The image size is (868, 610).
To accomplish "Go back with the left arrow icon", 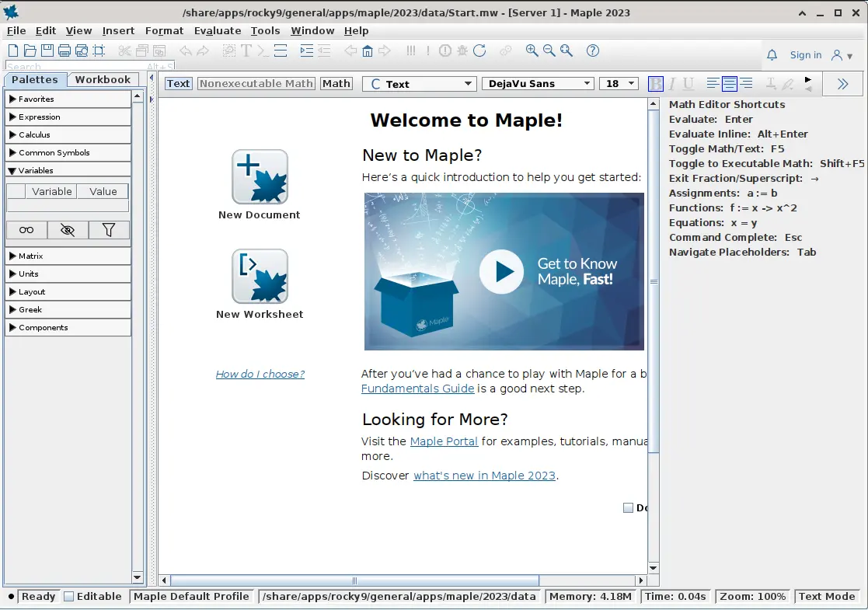I will pos(350,51).
